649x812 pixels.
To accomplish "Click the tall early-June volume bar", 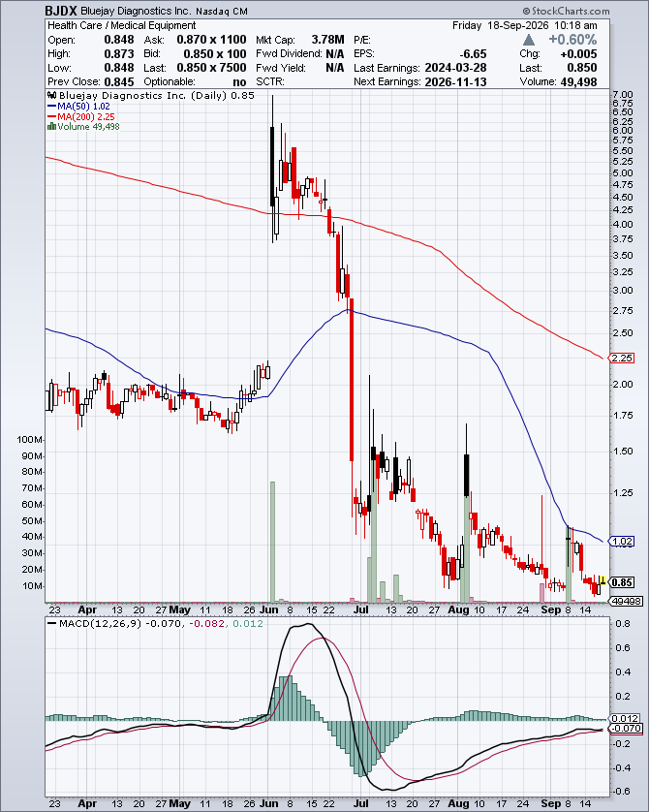I will click(272, 541).
